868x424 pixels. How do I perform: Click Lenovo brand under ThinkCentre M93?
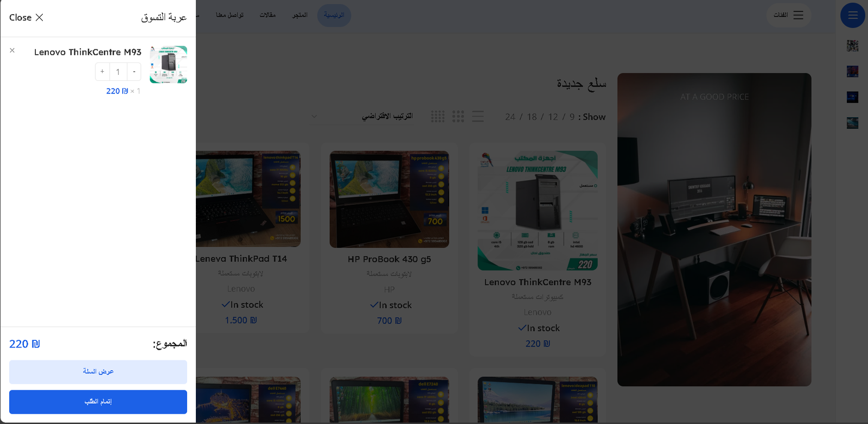[x=538, y=312]
